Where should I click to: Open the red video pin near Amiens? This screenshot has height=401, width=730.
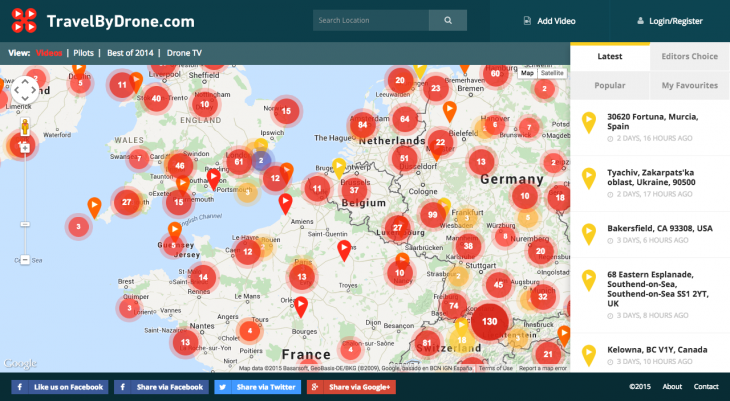click(x=286, y=203)
